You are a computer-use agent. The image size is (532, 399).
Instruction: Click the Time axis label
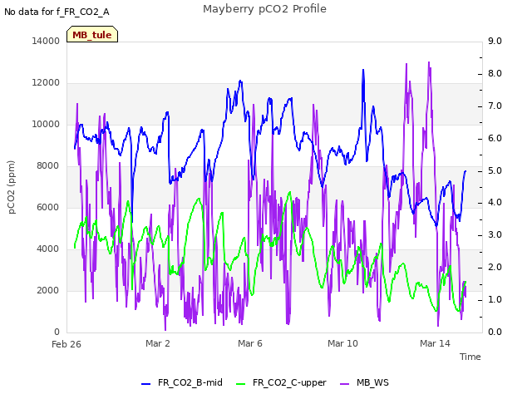470,357
